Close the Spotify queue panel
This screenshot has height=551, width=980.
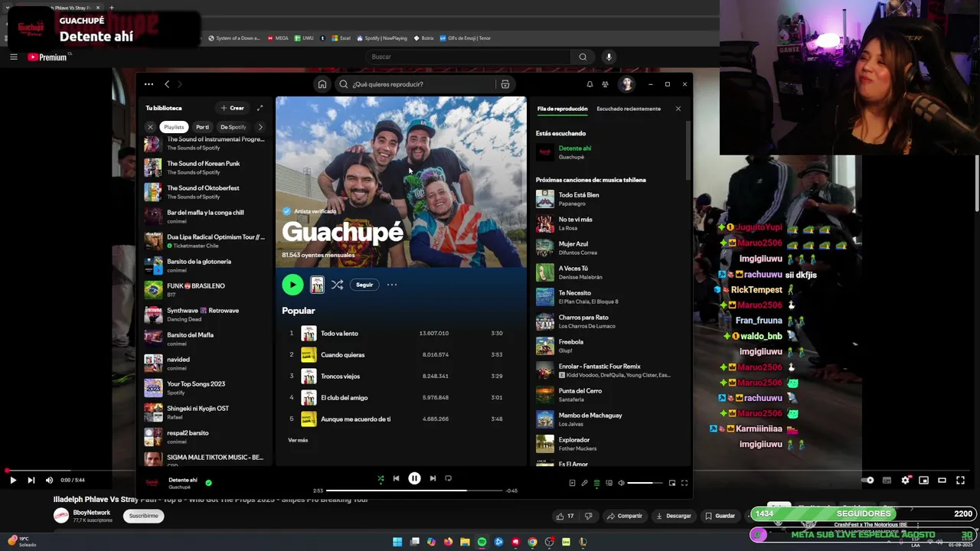click(678, 109)
